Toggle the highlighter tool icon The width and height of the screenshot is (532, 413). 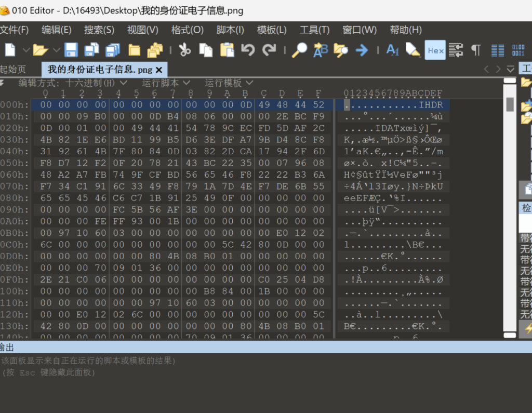point(413,50)
